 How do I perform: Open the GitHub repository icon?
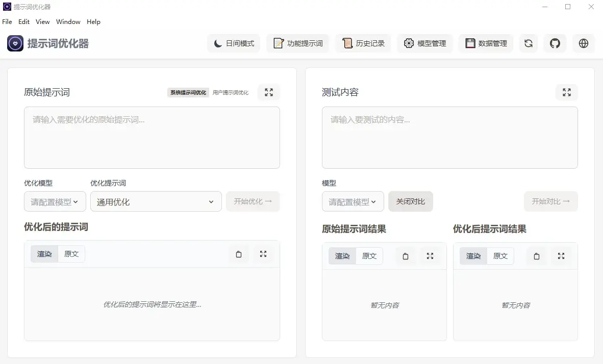(x=555, y=43)
